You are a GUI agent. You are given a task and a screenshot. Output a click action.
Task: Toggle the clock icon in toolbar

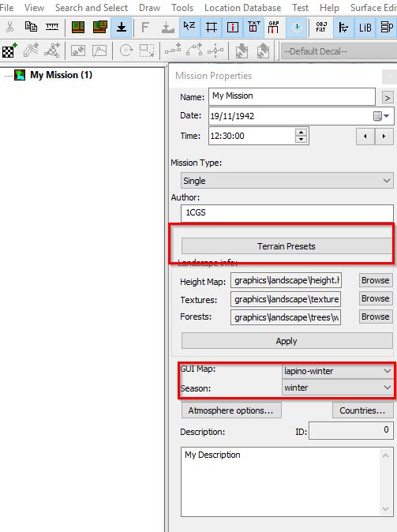(x=297, y=27)
